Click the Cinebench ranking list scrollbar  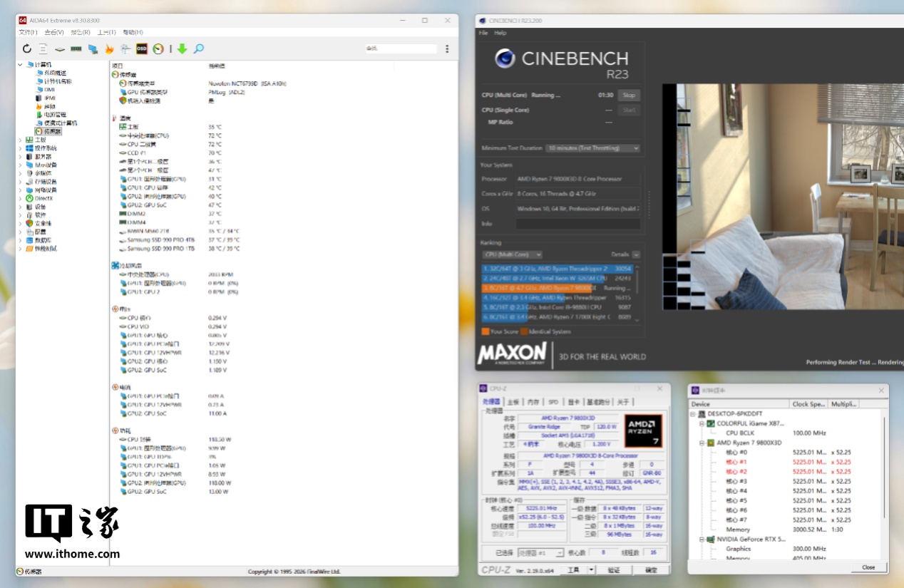(637, 294)
